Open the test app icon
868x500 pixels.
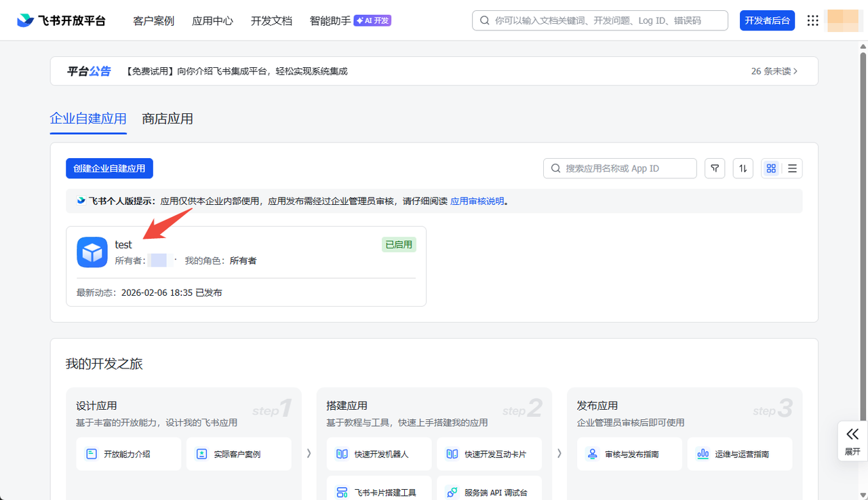[92, 252]
